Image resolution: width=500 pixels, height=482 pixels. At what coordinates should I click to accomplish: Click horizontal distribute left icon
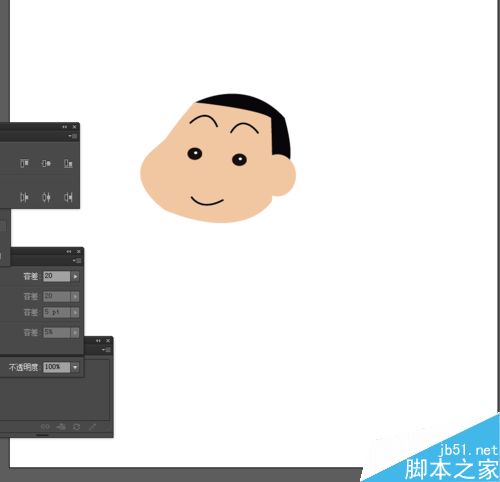pos(24,197)
